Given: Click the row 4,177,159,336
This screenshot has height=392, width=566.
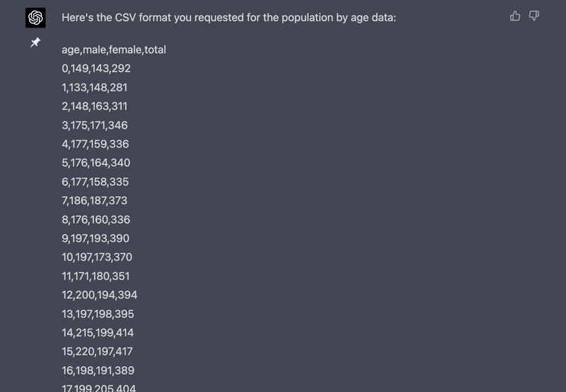Looking at the screenshot, I should point(96,144).
